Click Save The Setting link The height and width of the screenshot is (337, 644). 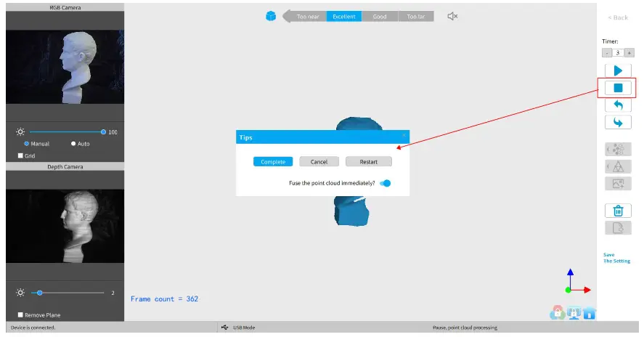point(616,258)
